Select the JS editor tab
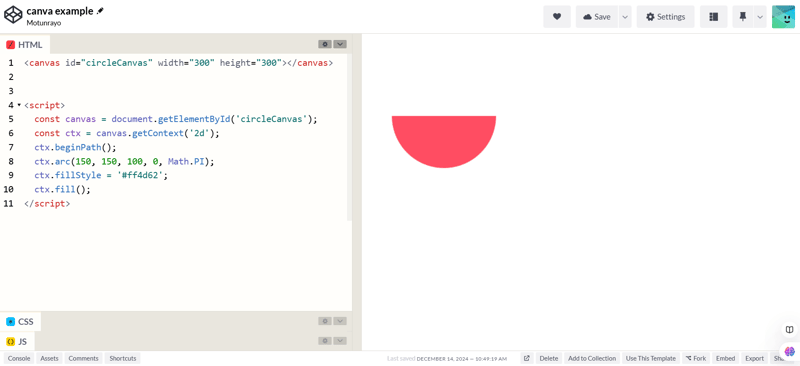Screen dimensions: 800x366 [17, 341]
